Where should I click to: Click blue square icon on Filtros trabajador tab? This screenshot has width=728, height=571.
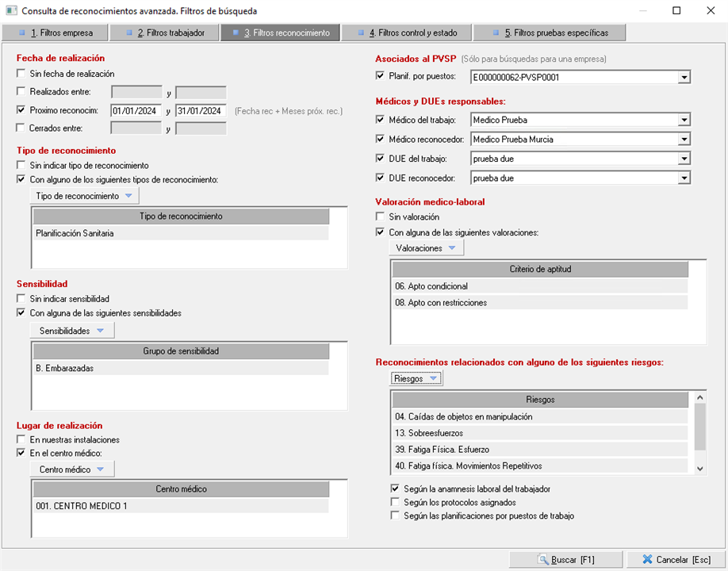coord(129,33)
